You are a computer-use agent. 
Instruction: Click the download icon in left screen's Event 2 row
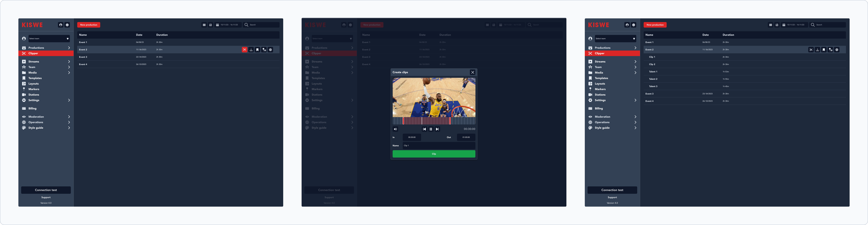click(251, 49)
